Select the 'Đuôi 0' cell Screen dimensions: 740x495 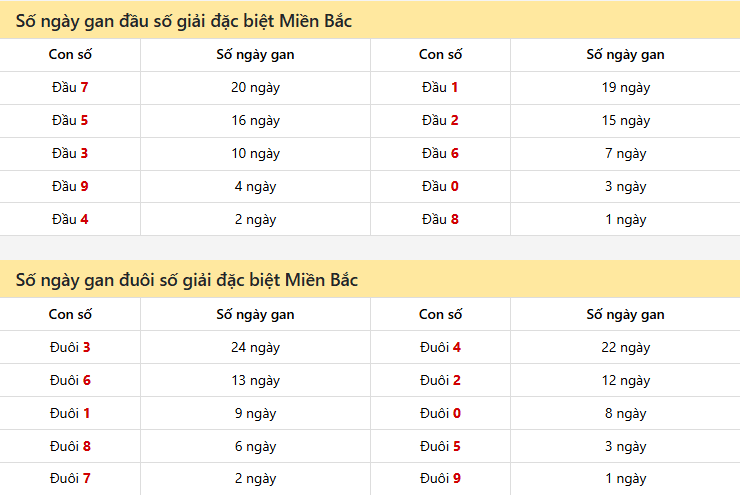click(x=440, y=414)
